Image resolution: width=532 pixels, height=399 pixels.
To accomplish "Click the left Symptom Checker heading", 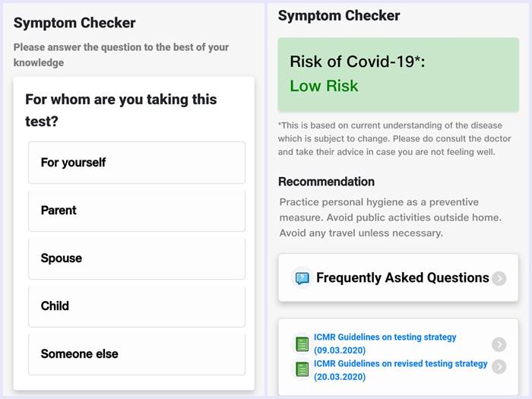I will (74, 24).
